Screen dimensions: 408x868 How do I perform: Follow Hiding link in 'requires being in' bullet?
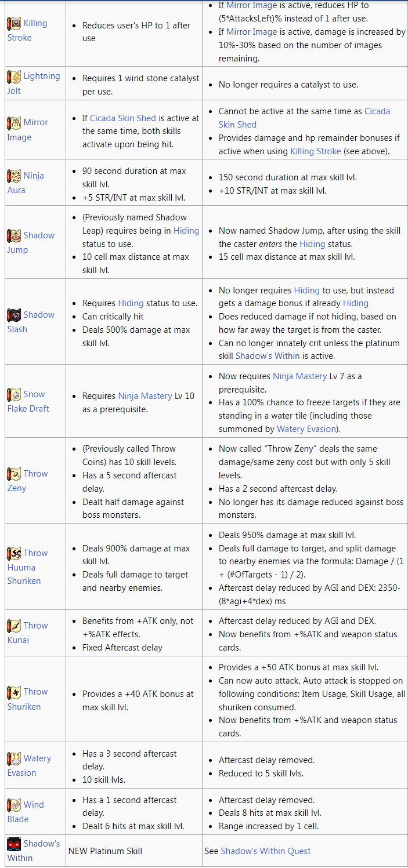click(x=186, y=230)
